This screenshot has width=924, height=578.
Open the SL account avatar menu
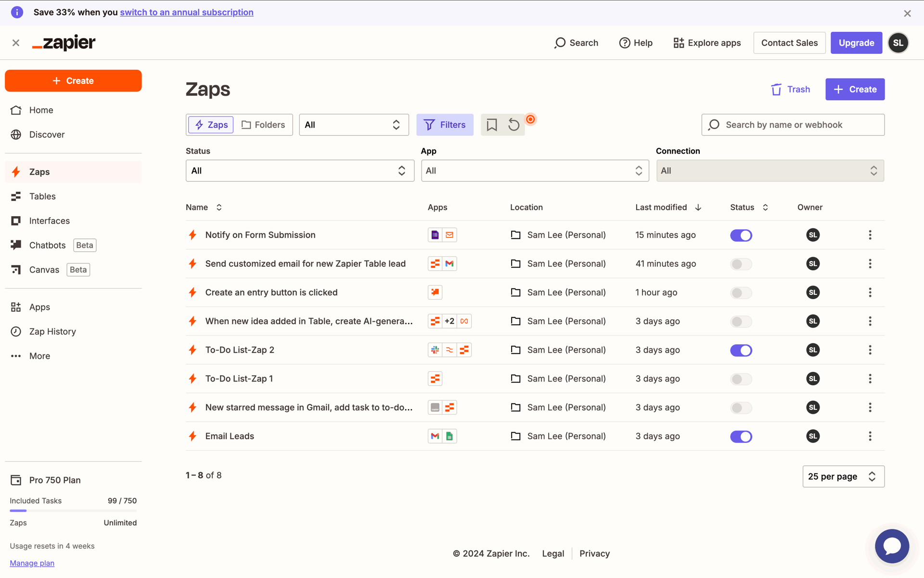898,43
